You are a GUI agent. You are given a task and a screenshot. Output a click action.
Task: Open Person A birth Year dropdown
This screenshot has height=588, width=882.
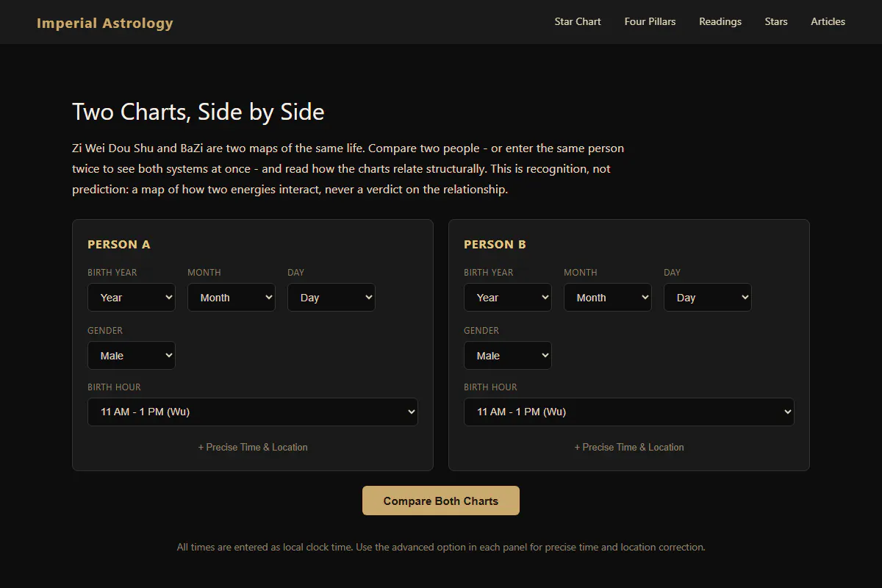(x=132, y=298)
